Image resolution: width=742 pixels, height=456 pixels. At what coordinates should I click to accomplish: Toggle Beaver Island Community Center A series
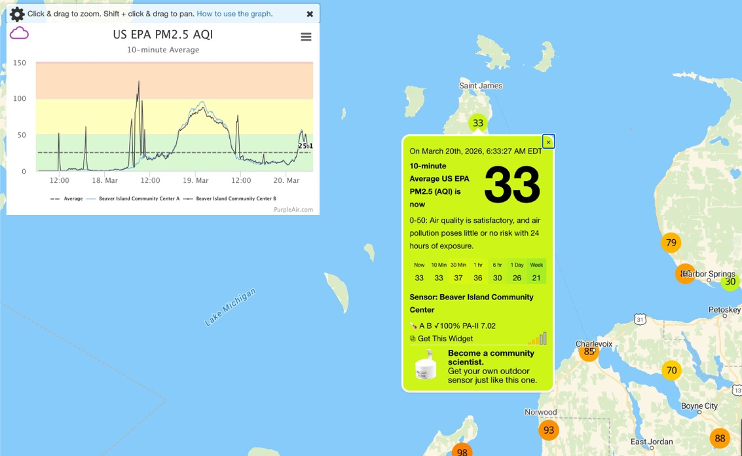[x=140, y=198]
